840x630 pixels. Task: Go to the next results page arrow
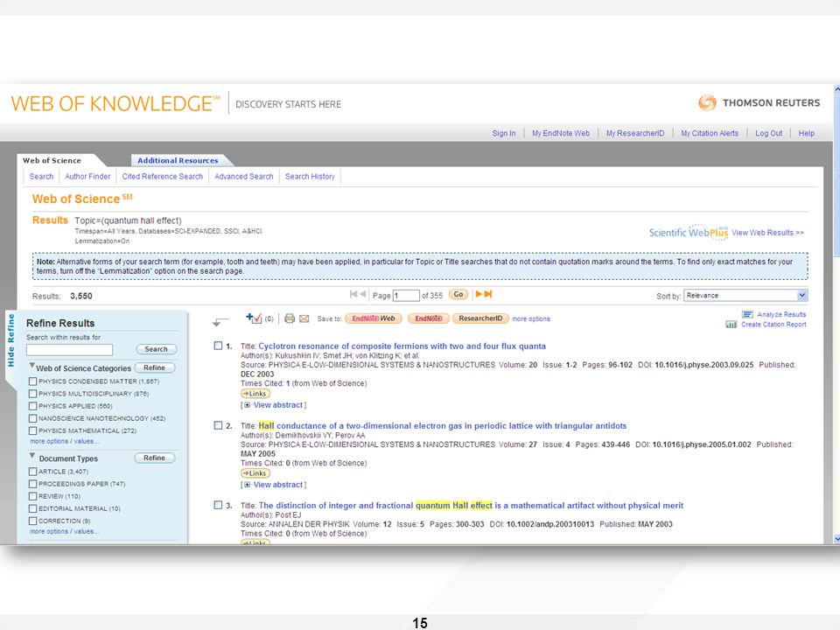pos(479,294)
